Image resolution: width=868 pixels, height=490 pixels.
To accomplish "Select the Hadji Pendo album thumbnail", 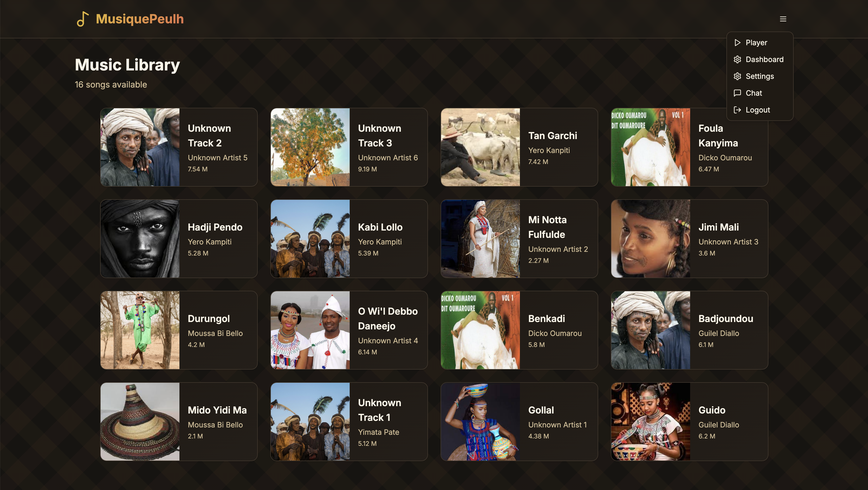I will 140,239.
